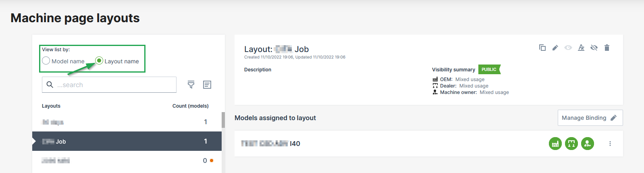Select the Layout name radio button
The image size is (644, 173).
coord(99,61)
